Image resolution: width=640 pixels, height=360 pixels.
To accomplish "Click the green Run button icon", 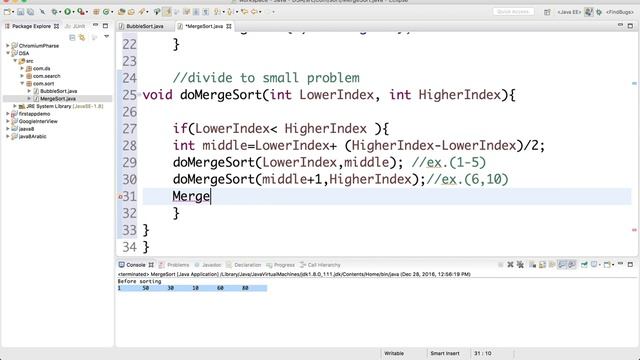I will pyautogui.click(x=67, y=12).
